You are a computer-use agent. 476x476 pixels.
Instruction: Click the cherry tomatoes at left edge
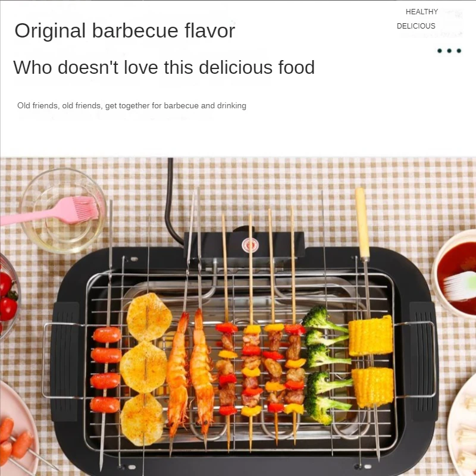[x=7, y=297]
